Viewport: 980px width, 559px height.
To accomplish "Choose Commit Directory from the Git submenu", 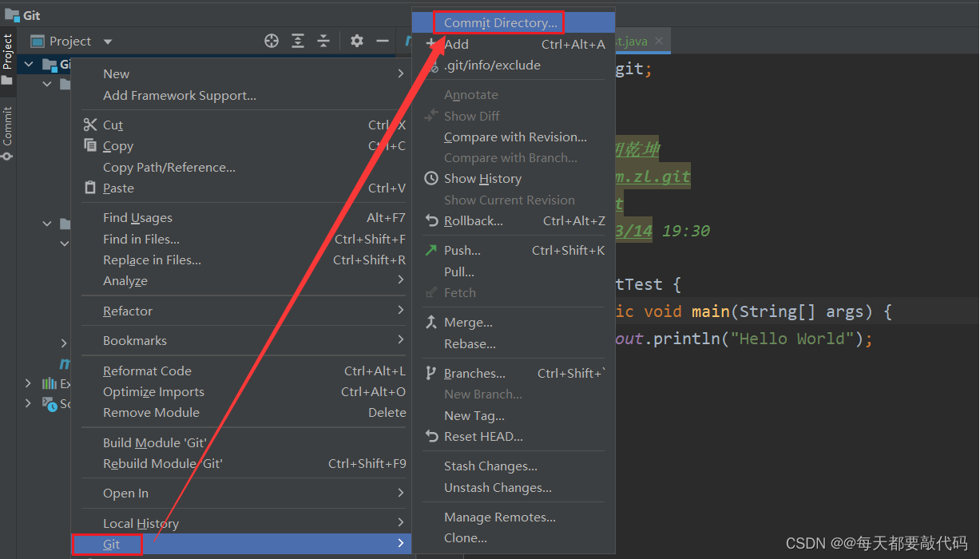I will click(498, 22).
